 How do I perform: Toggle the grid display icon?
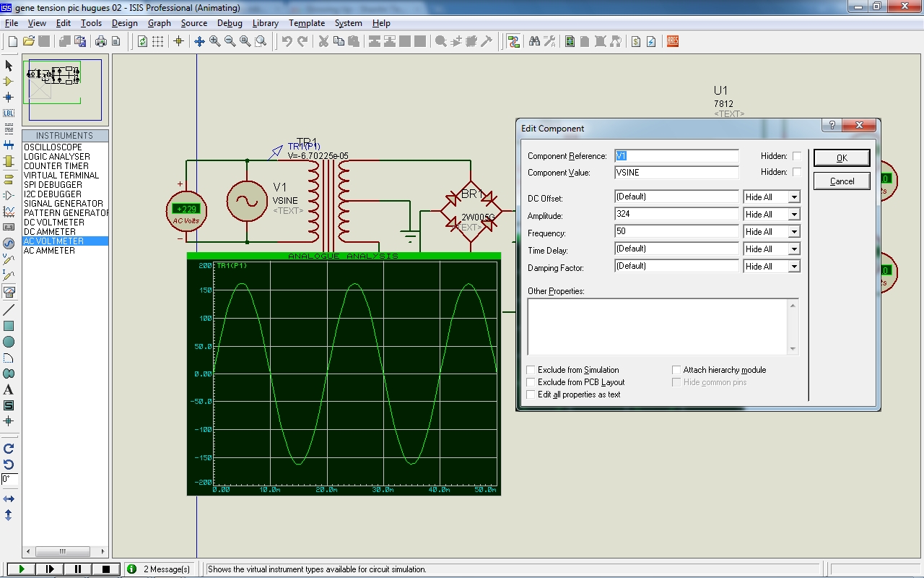[x=158, y=41]
